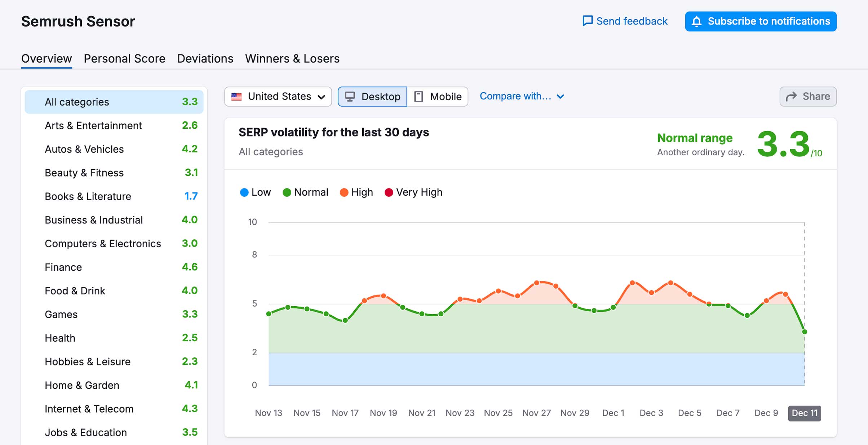Click the feedback speech bubble icon
The width and height of the screenshot is (868, 445).
[x=588, y=21]
